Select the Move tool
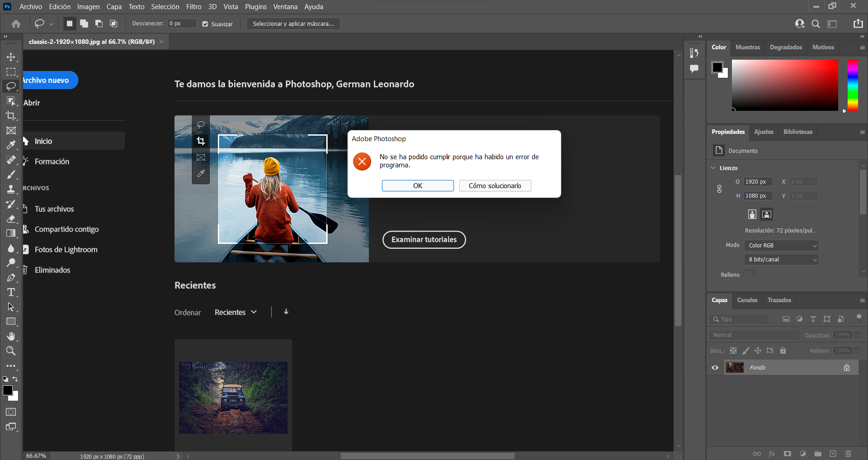 pos(11,57)
